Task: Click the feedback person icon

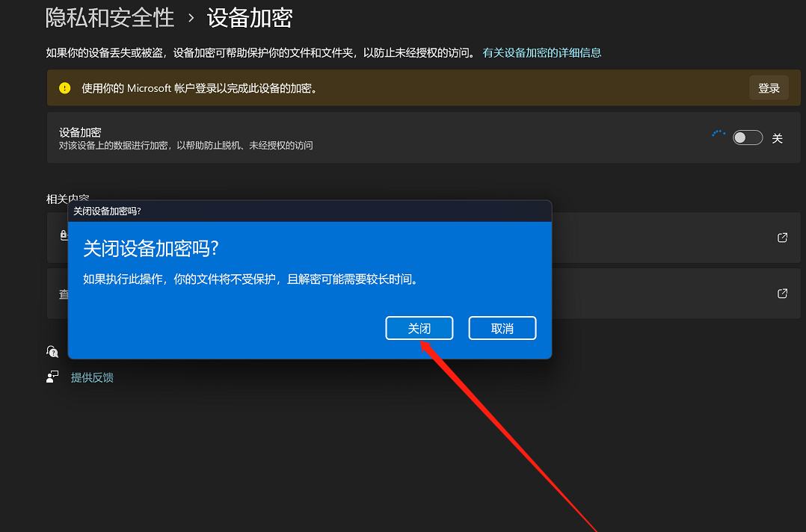Action: [52, 377]
